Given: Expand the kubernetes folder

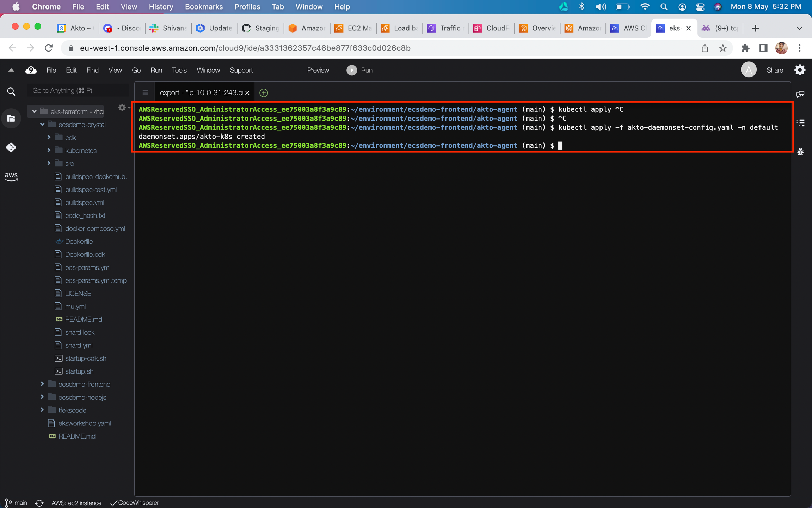Looking at the screenshot, I should click(49, 150).
